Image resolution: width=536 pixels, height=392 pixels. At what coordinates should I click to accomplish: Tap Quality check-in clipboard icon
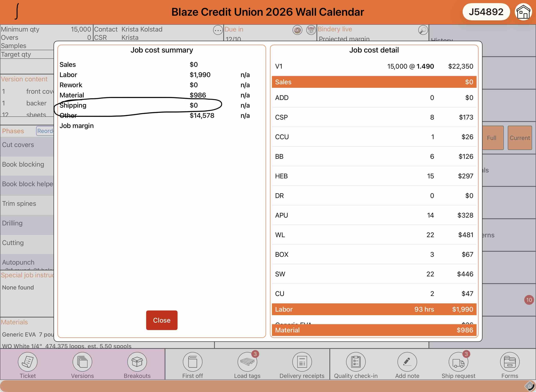coord(356,362)
